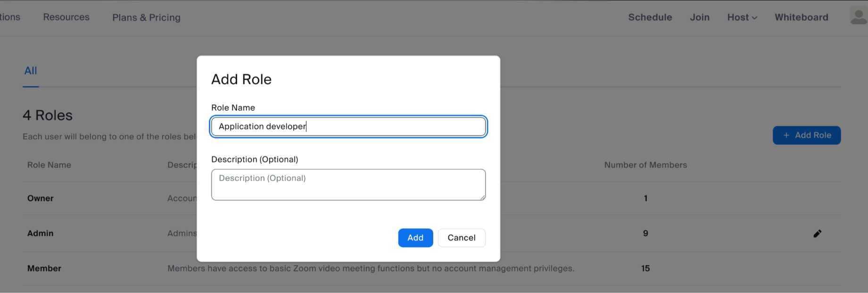The height and width of the screenshot is (293, 868).
Task: Open Whiteboard from the header
Action: [801, 17]
